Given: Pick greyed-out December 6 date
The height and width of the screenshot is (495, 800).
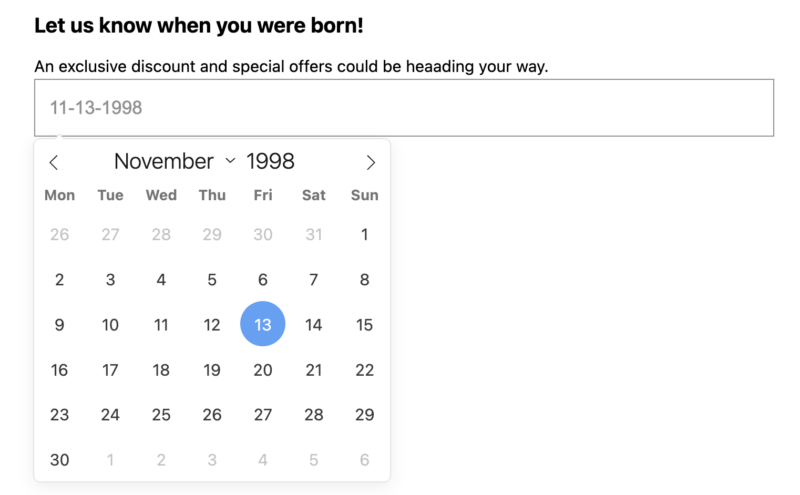Looking at the screenshot, I should pos(365,460).
